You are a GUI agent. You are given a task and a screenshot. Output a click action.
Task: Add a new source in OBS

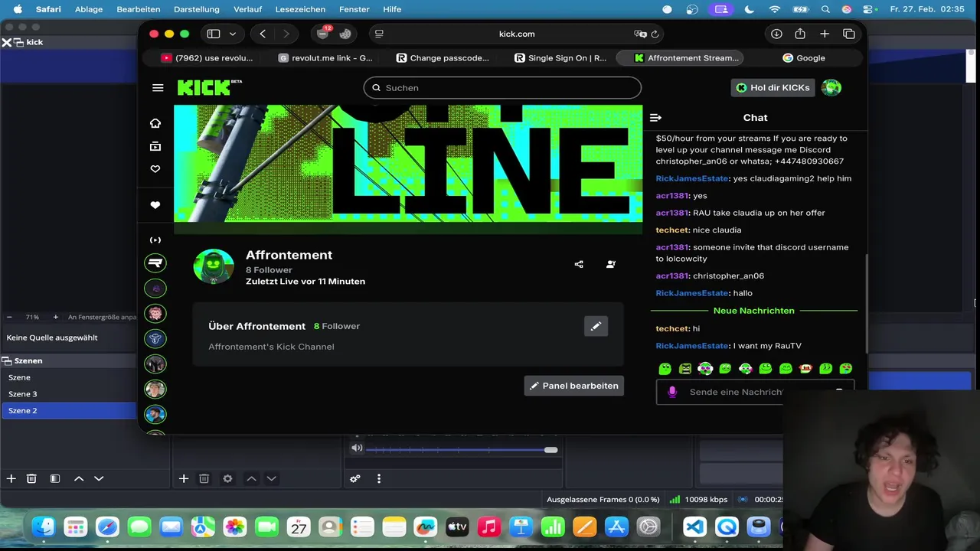pyautogui.click(x=184, y=478)
